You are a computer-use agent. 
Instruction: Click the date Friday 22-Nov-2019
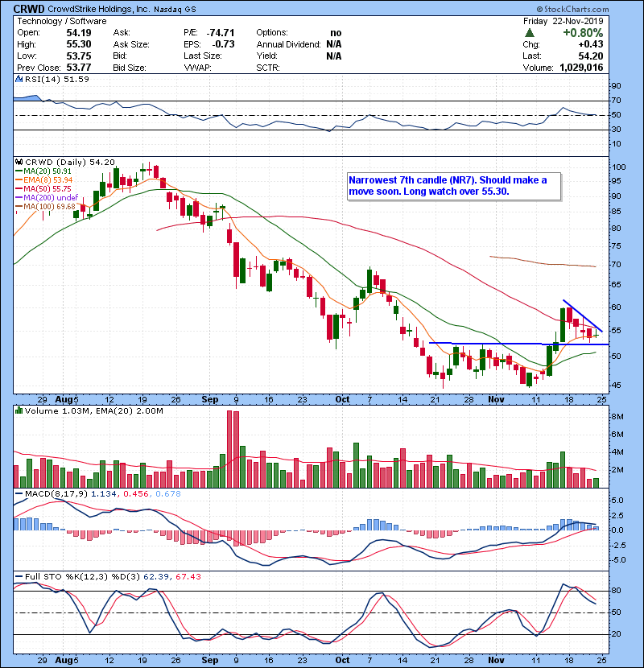[x=563, y=21]
